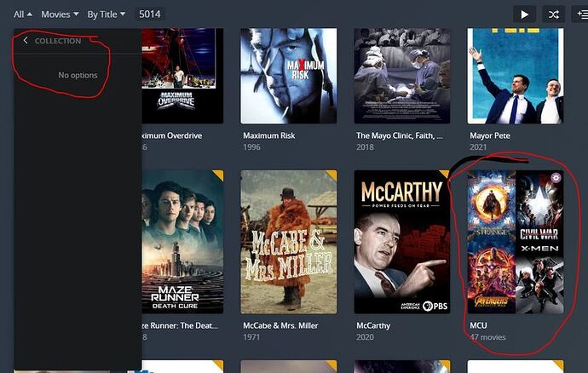
Task: Click the 1996 year under Maximum Risk
Action: pos(251,147)
